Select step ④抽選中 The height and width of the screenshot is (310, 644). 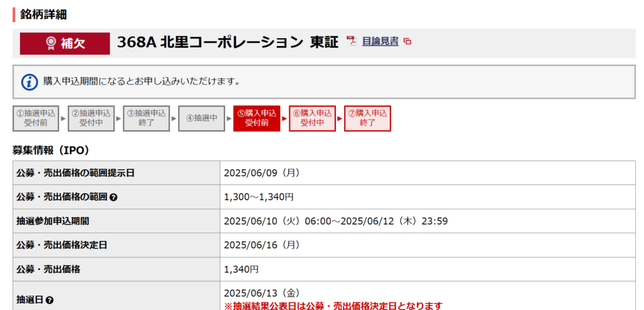pos(201,118)
